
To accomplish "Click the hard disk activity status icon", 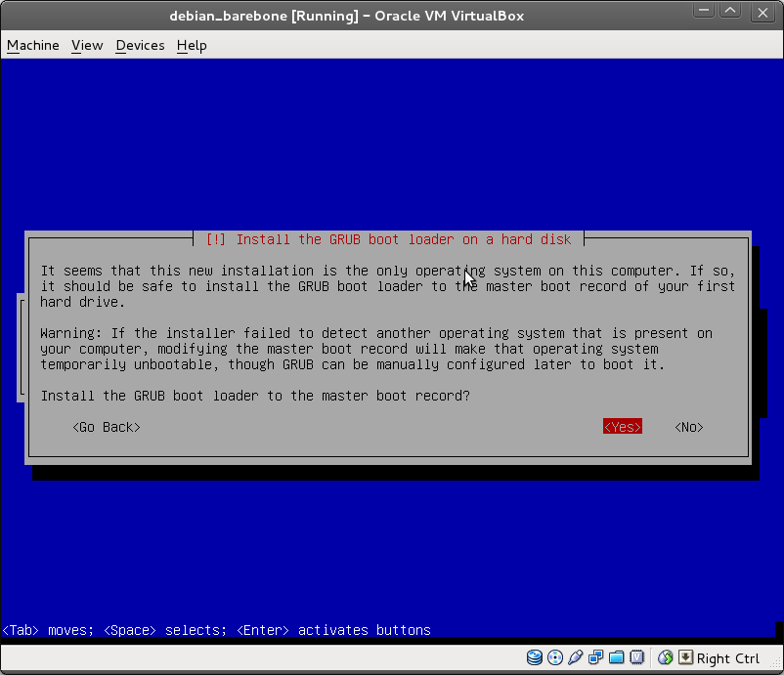I will point(535,657).
